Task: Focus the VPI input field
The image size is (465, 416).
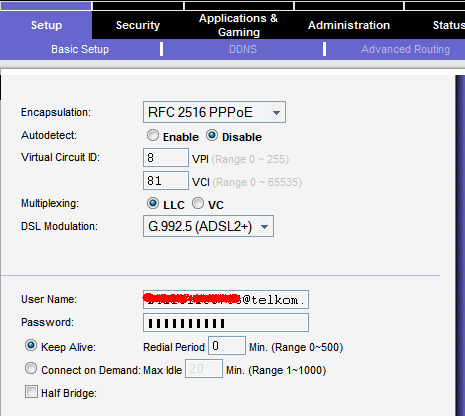Action: [166, 158]
